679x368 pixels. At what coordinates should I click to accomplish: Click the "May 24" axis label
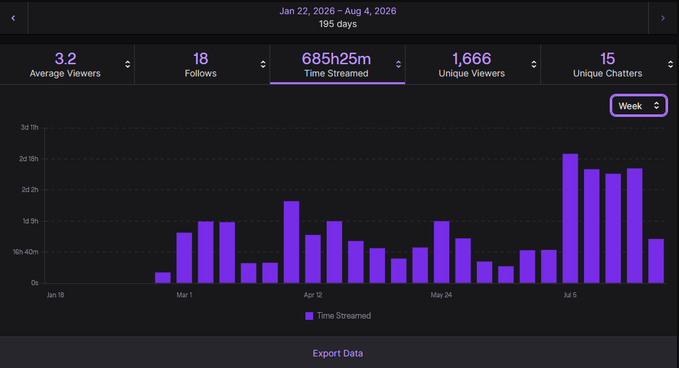coord(441,295)
